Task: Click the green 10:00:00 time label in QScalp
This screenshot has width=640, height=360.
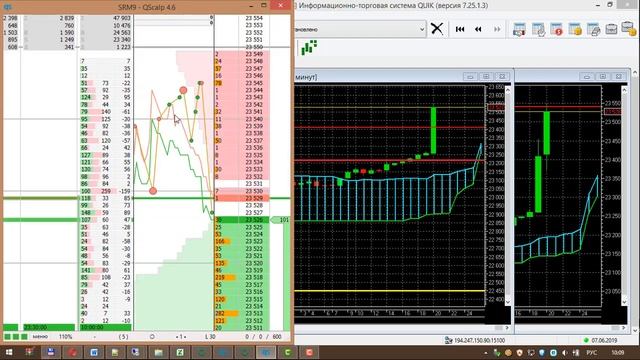Action: (105, 327)
